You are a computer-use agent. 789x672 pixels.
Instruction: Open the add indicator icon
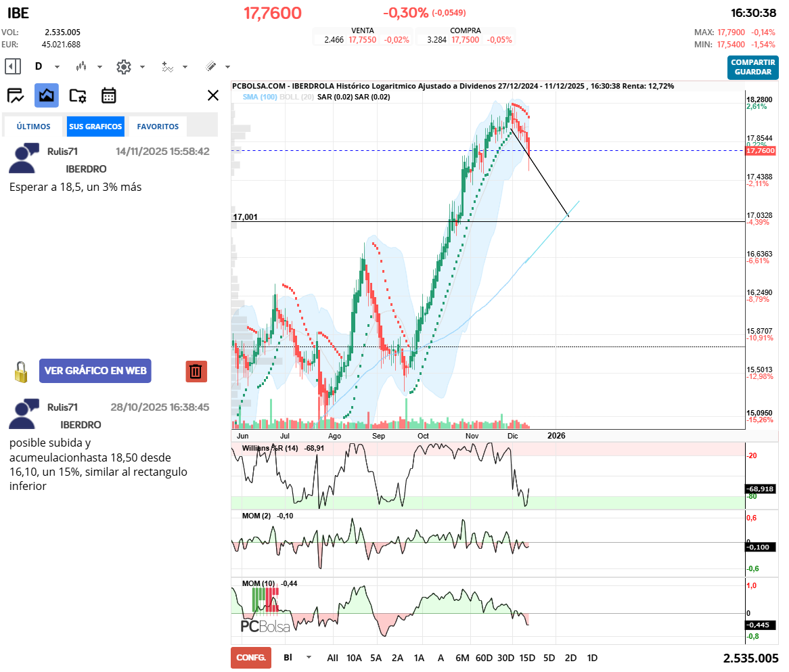[x=167, y=66]
